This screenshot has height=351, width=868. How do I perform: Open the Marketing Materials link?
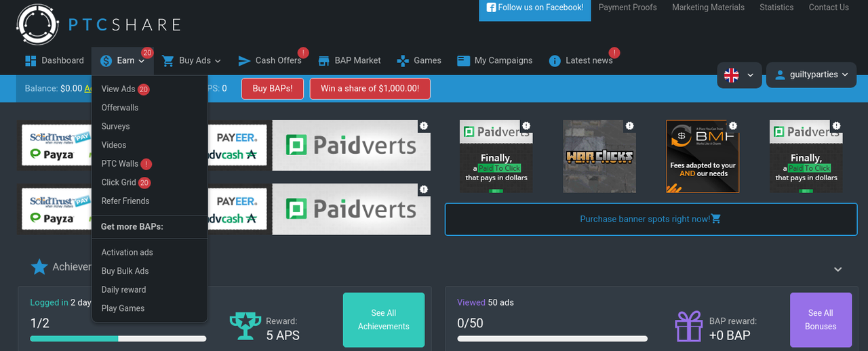pos(708,7)
